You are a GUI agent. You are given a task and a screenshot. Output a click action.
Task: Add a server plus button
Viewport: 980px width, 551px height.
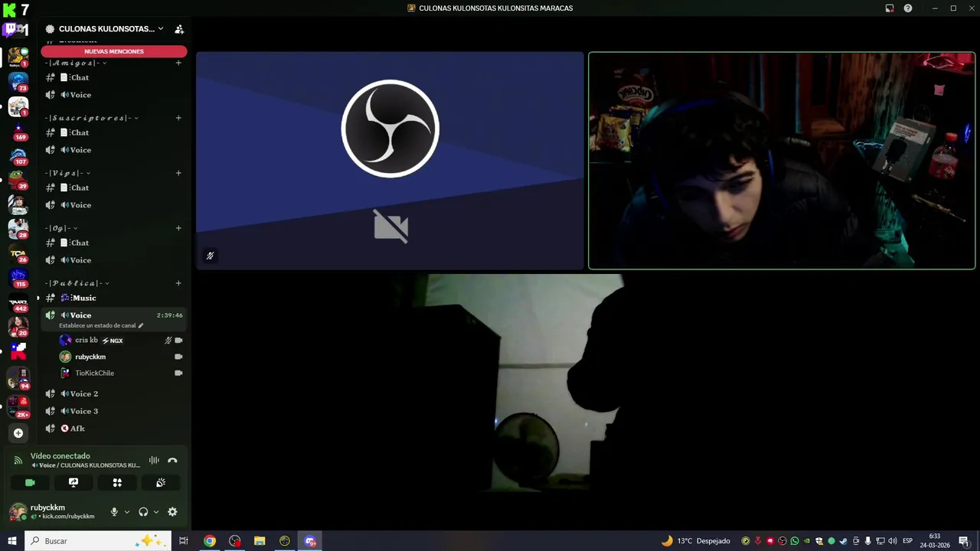(x=18, y=433)
